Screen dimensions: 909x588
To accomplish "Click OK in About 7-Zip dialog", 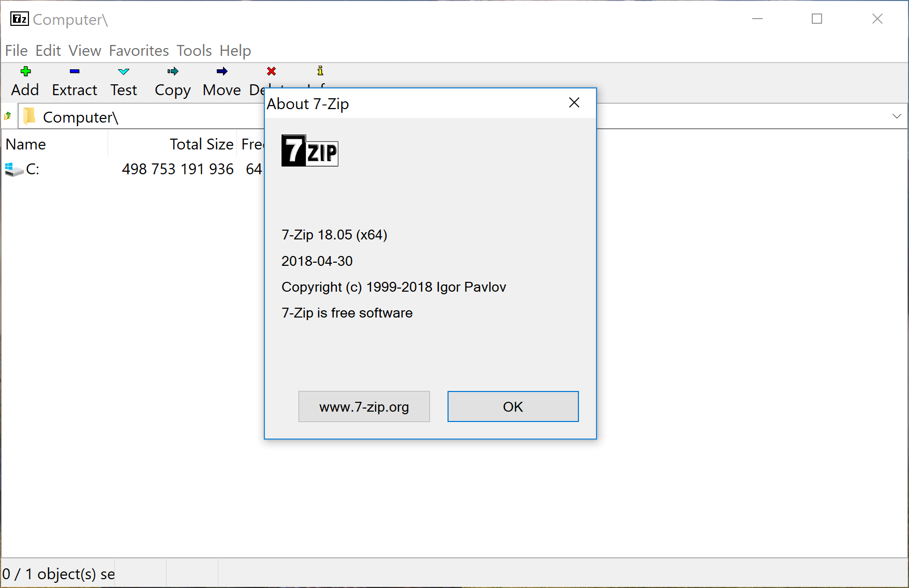I will (513, 406).
